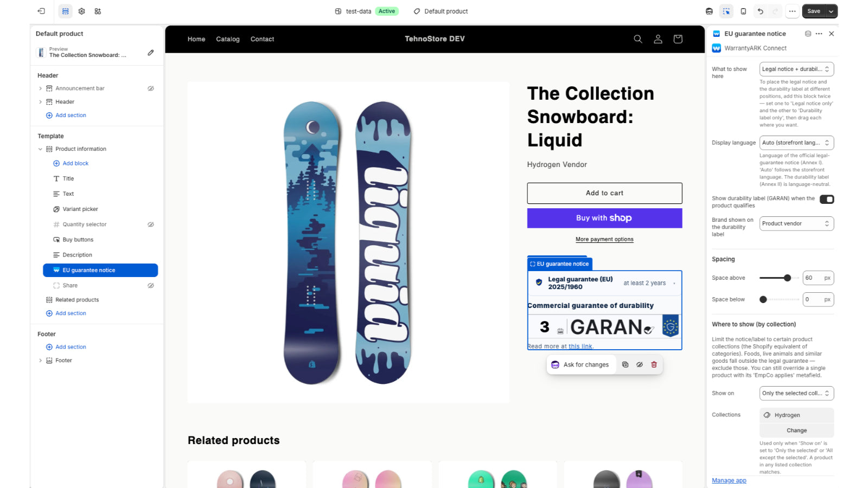Open the Manage app link
Image resolution: width=868 pixels, height=488 pixels.
729,480
